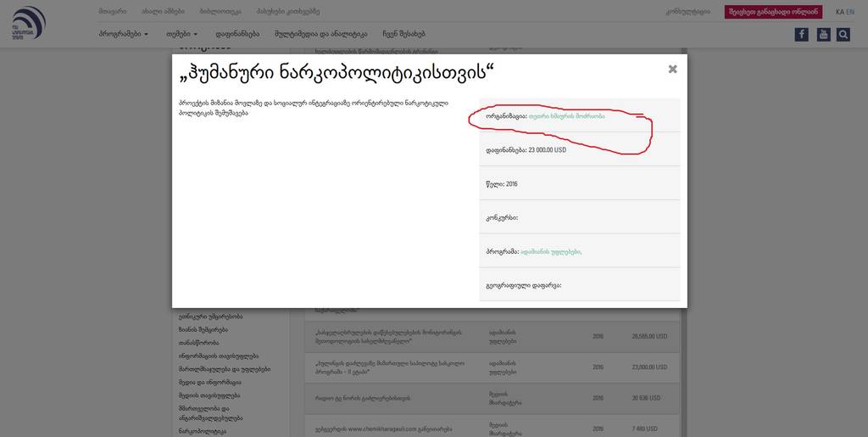Screen dimensions: 868x437
Task: Click the search magnifier icon
Action: pyautogui.click(x=843, y=35)
